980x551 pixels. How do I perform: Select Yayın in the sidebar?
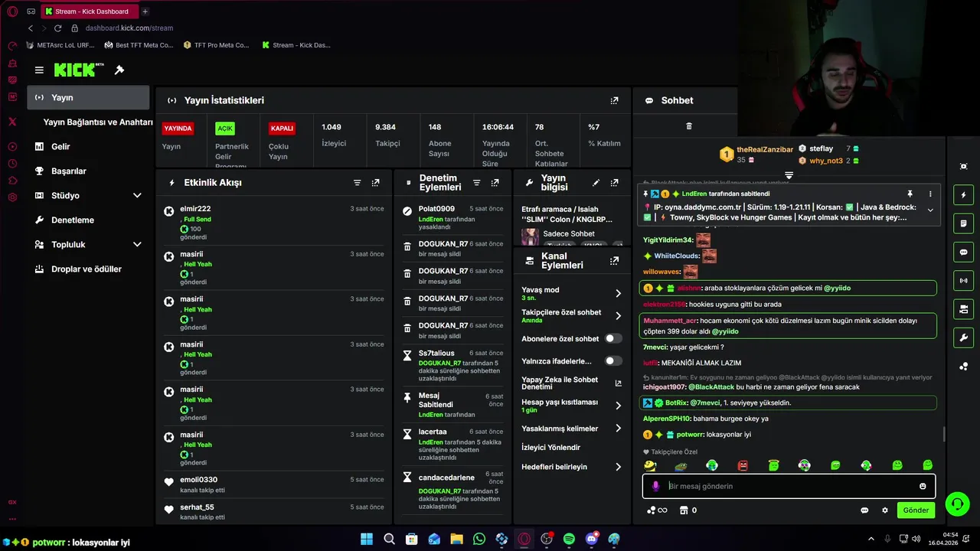pos(88,97)
